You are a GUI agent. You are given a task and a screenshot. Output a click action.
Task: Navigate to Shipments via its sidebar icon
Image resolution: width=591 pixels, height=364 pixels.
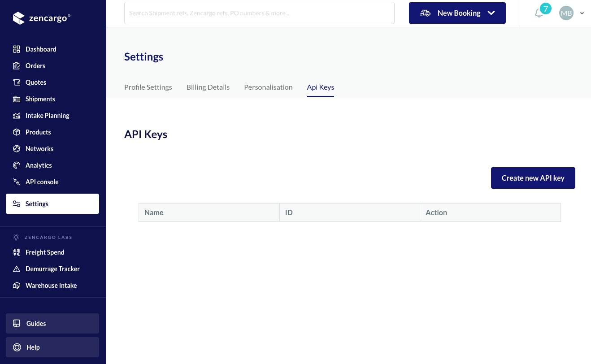(x=17, y=99)
